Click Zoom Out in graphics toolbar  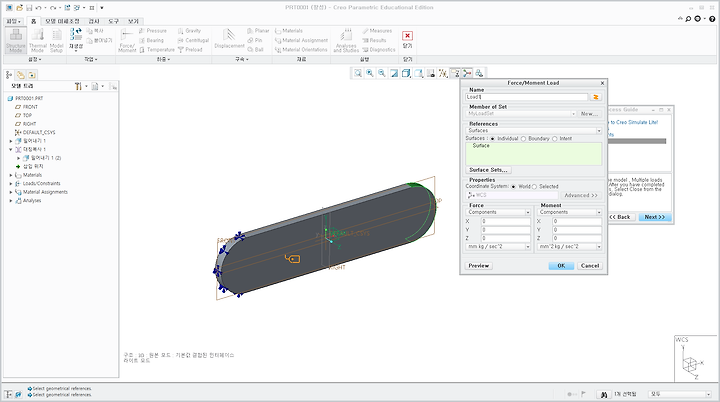(382, 73)
